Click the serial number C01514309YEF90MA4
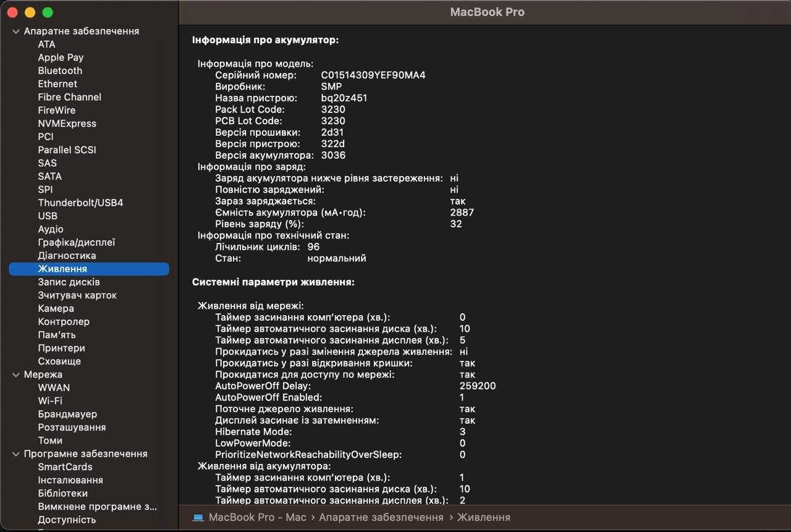791x532 pixels. click(x=373, y=75)
